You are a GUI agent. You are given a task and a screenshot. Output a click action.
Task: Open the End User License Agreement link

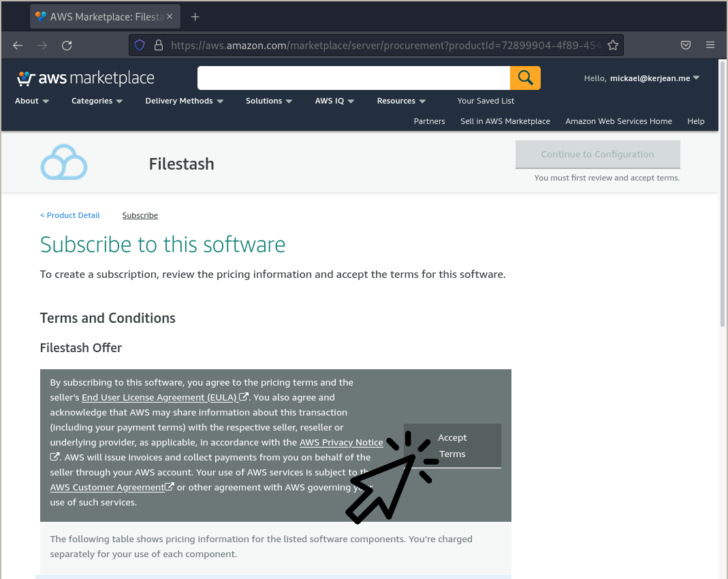[x=159, y=397]
